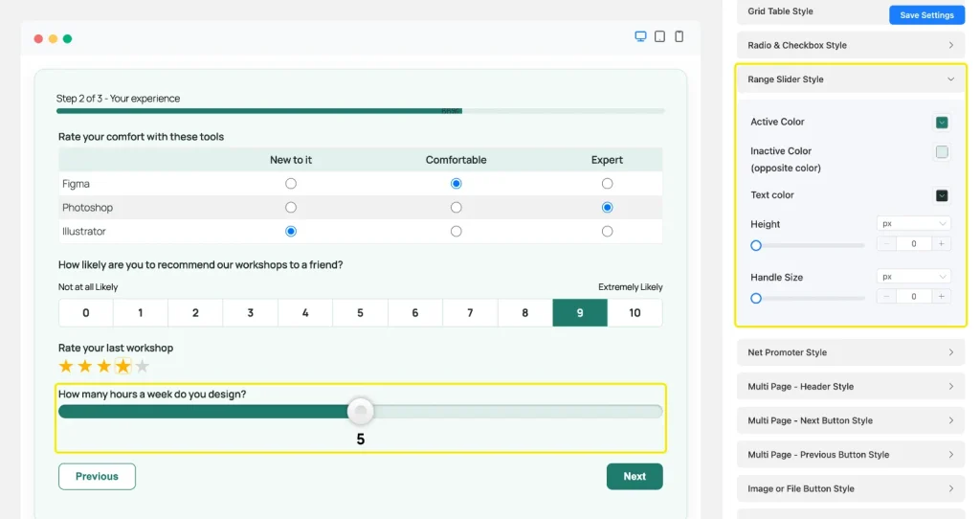Screen dimensions: 980x519
Task: Select Illustrator Expert radio
Action: 607,232
